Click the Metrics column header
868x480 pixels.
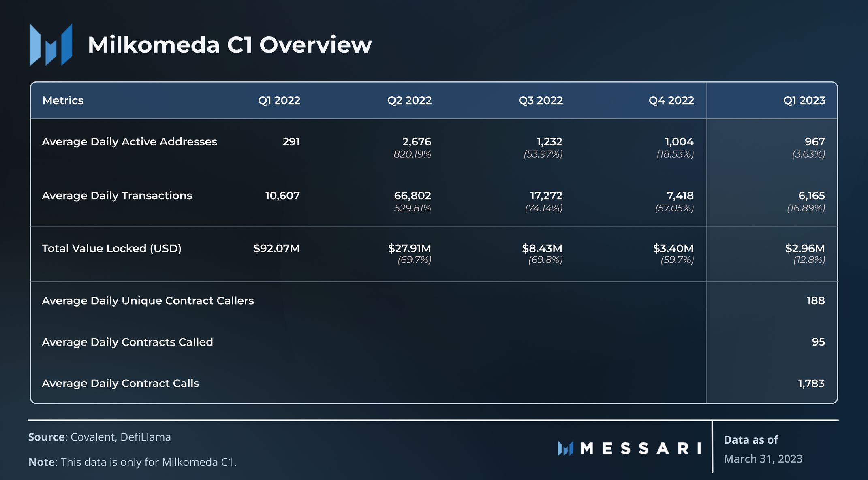(63, 100)
